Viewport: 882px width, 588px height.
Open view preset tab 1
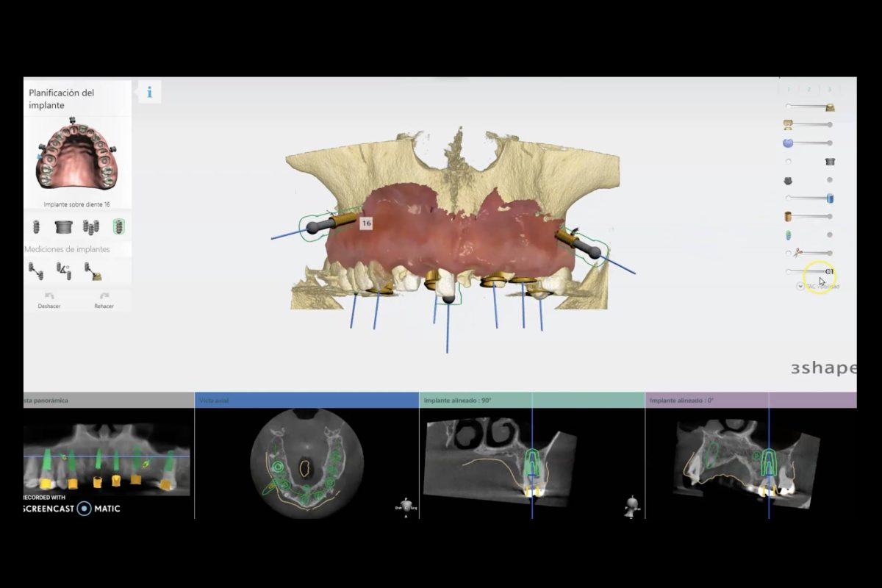point(789,89)
